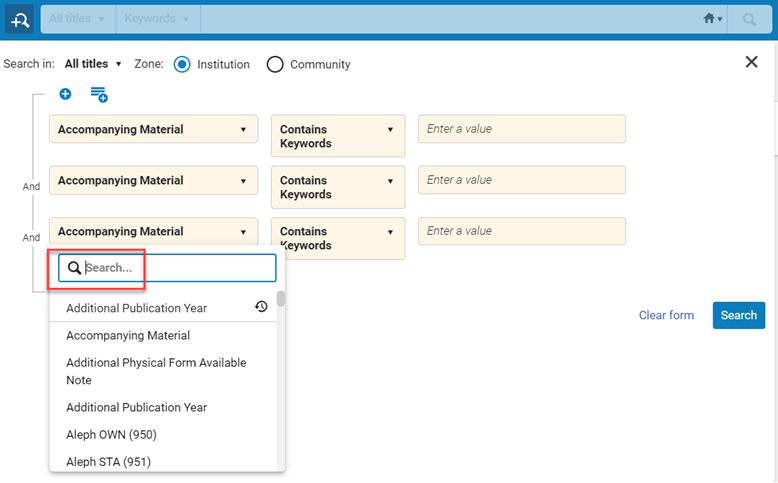Click the top bar search magnifier button
The width and height of the screenshot is (778, 483).
749,19
